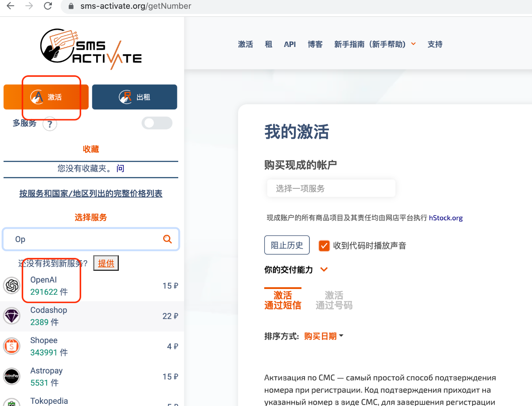Screen dimensions: 532x406
Task: Click the service search input field
Action: [91, 239]
